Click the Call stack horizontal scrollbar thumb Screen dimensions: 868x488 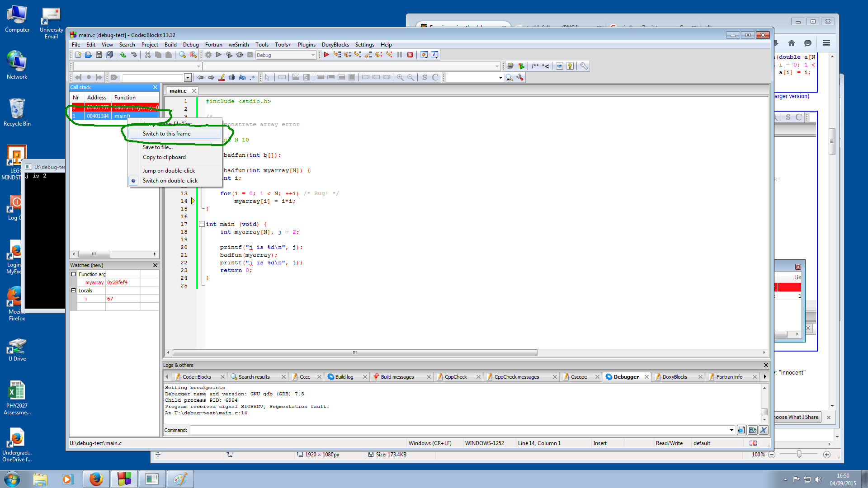(94, 254)
